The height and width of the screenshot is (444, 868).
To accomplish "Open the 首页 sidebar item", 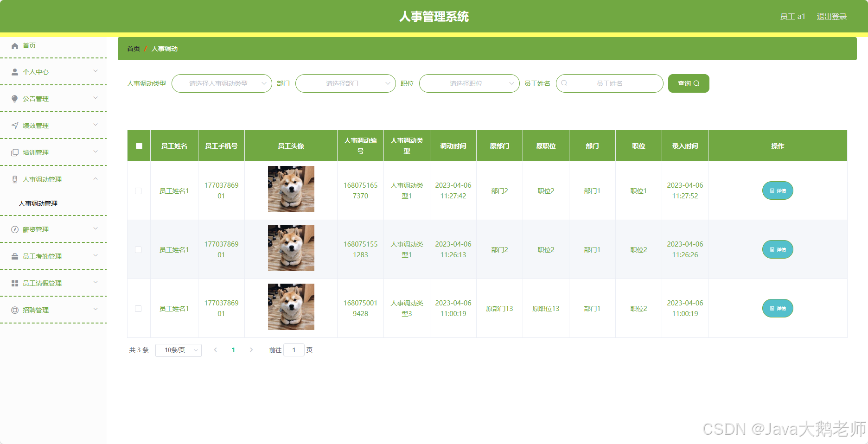I will (x=53, y=45).
